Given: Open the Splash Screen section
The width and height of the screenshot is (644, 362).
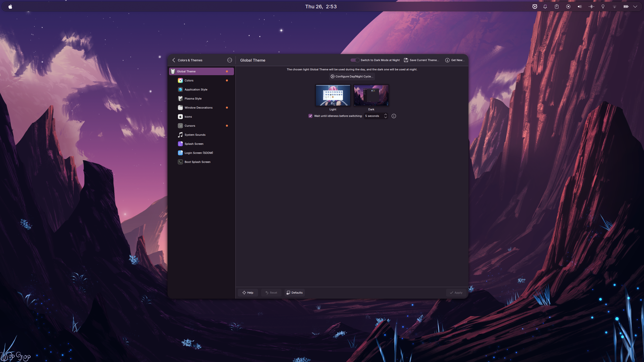Looking at the screenshot, I should [194, 144].
